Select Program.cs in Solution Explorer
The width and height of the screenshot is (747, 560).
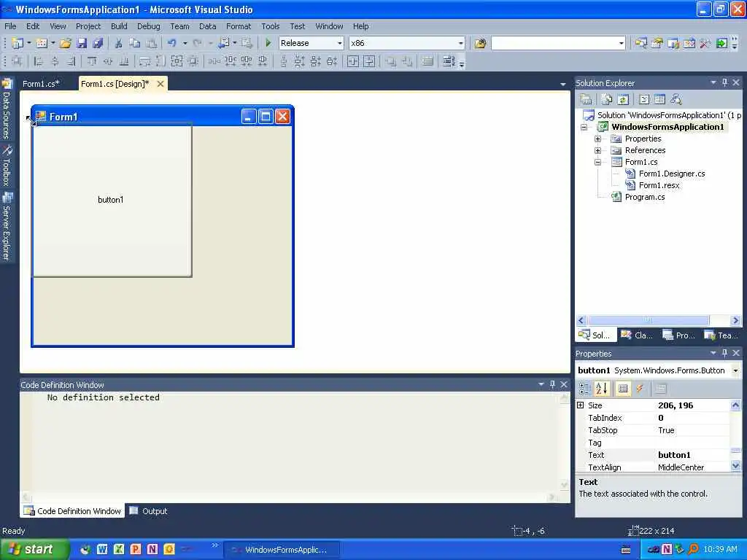point(645,197)
